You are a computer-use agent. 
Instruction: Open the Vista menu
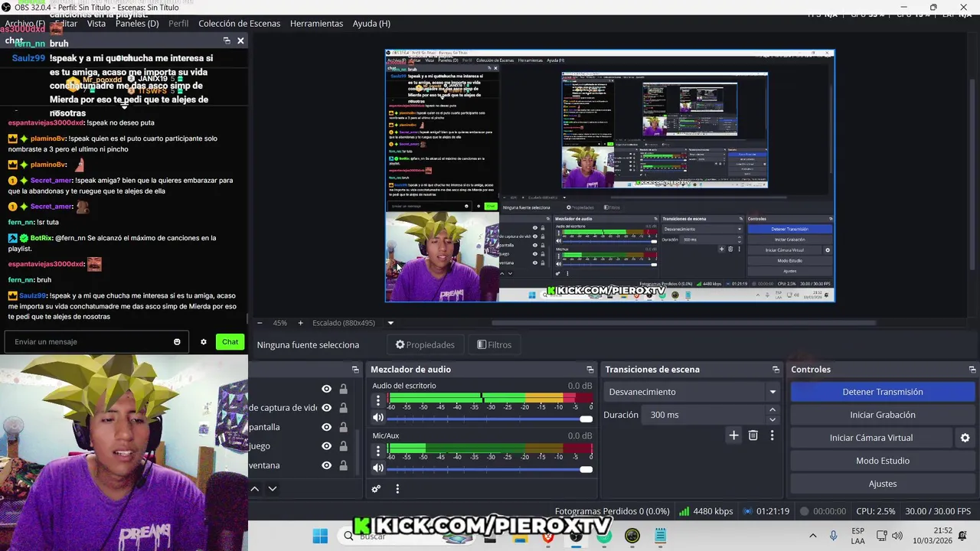coord(96,24)
